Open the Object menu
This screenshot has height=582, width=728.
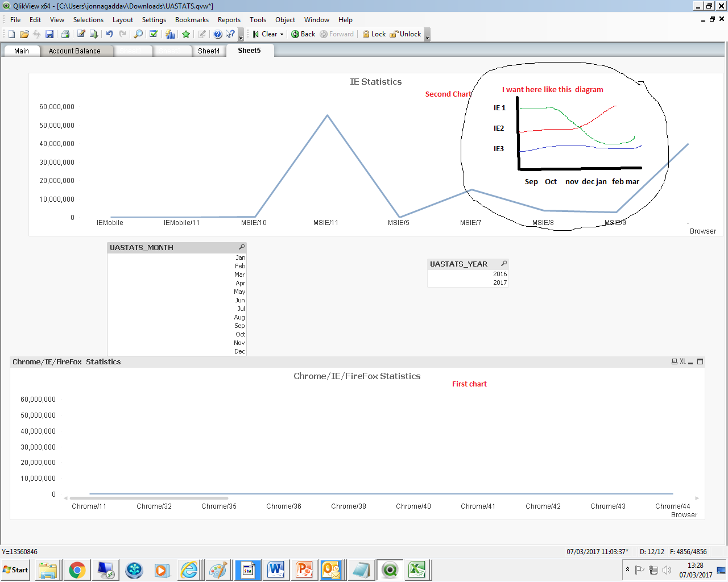[285, 20]
